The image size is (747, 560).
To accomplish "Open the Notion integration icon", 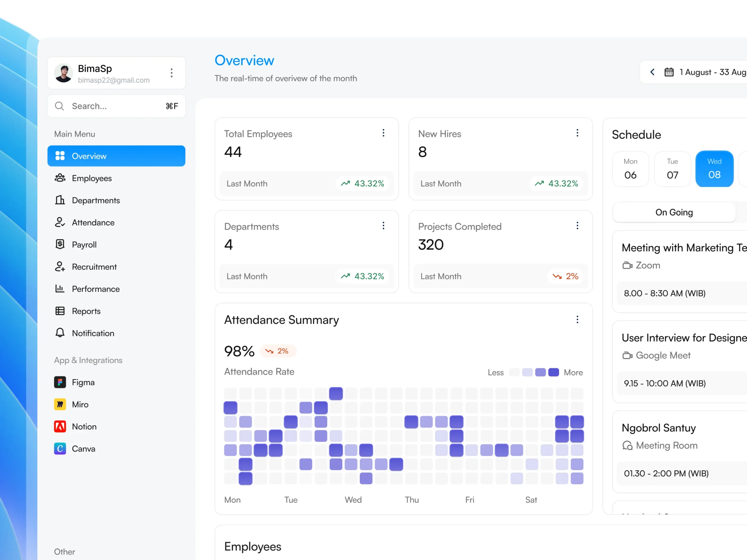I will (60, 427).
